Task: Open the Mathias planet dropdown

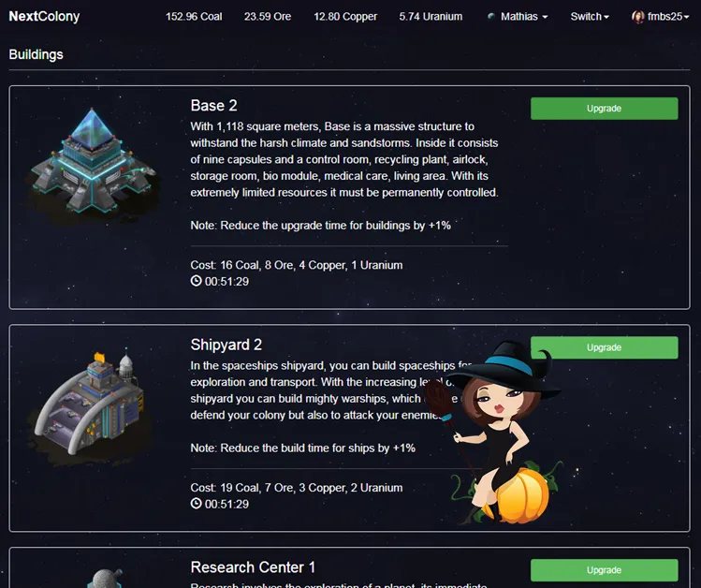Action: coord(524,17)
